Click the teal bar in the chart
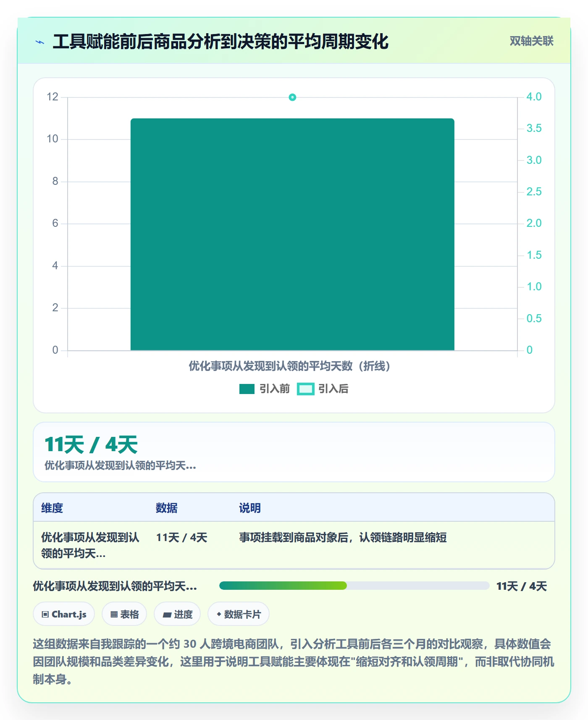The image size is (588, 720). pyautogui.click(x=292, y=234)
